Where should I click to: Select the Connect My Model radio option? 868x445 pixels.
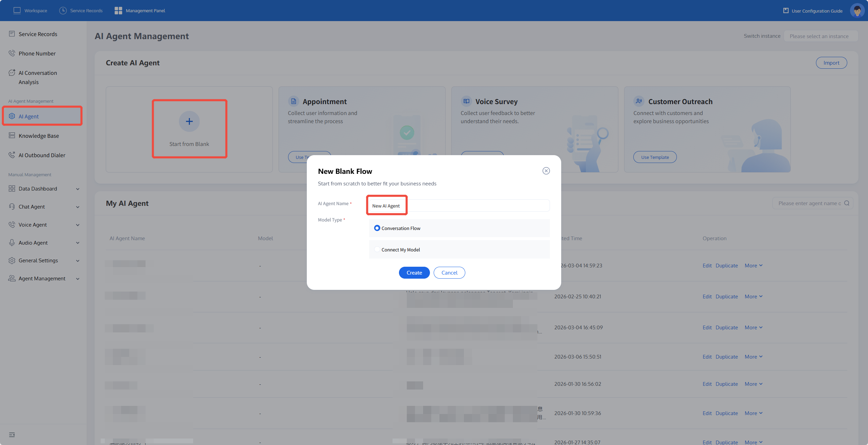(x=377, y=249)
